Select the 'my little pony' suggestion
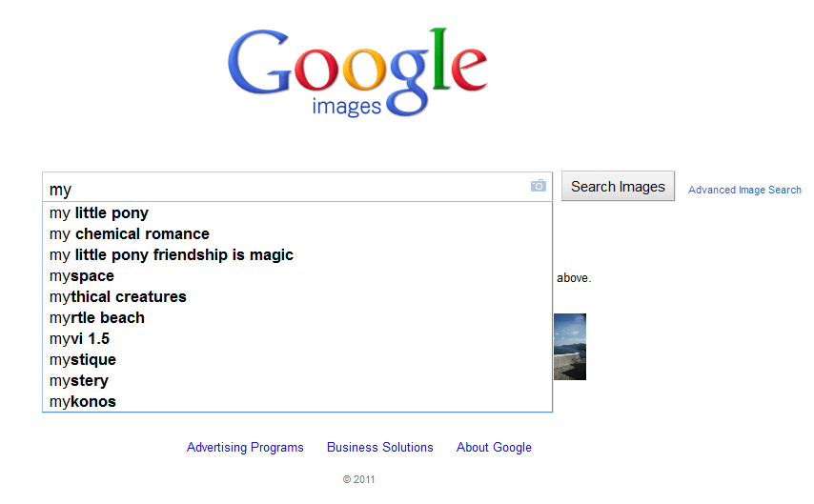 click(x=99, y=213)
